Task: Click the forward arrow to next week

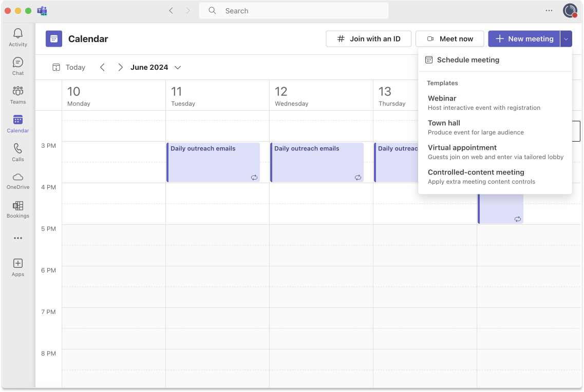Action: 120,67
